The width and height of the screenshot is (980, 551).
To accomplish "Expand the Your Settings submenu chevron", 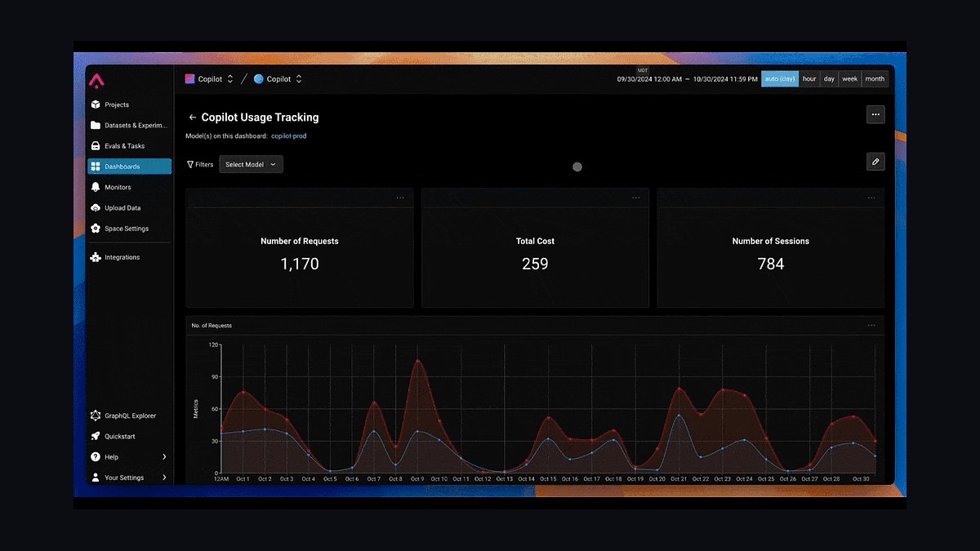I will [164, 478].
